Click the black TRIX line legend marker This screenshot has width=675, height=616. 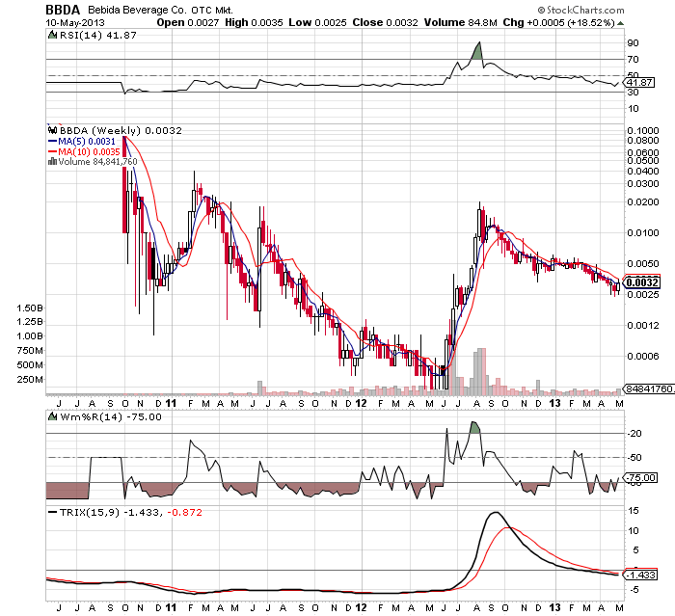52,512
